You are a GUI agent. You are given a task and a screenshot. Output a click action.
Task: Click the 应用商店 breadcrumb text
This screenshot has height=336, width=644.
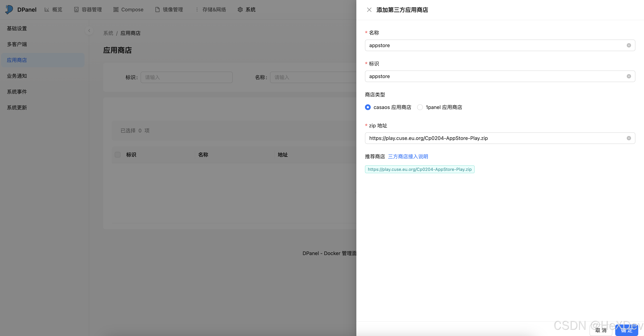click(x=131, y=33)
